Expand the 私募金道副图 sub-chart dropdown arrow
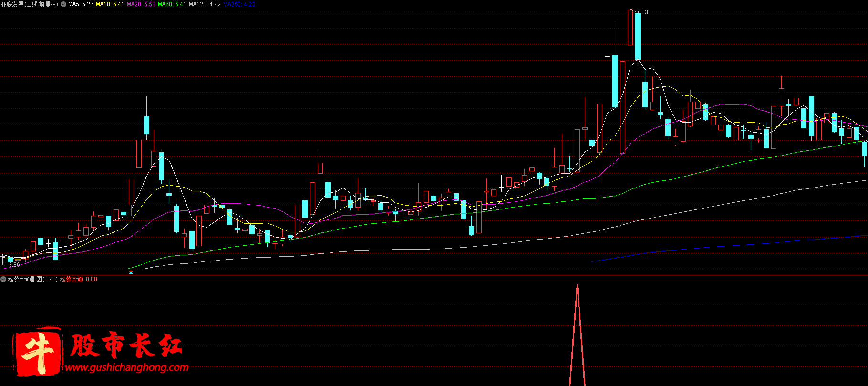Screen dimensions: 868x386 4,279
